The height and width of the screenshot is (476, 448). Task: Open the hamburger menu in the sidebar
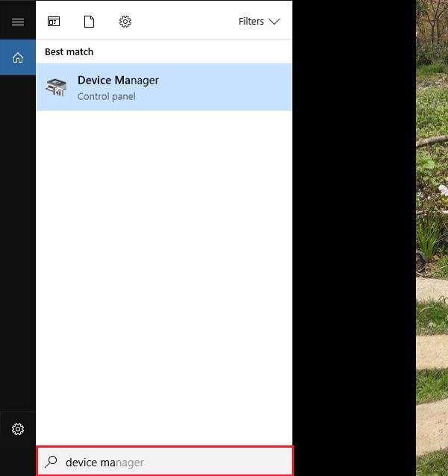click(x=18, y=22)
